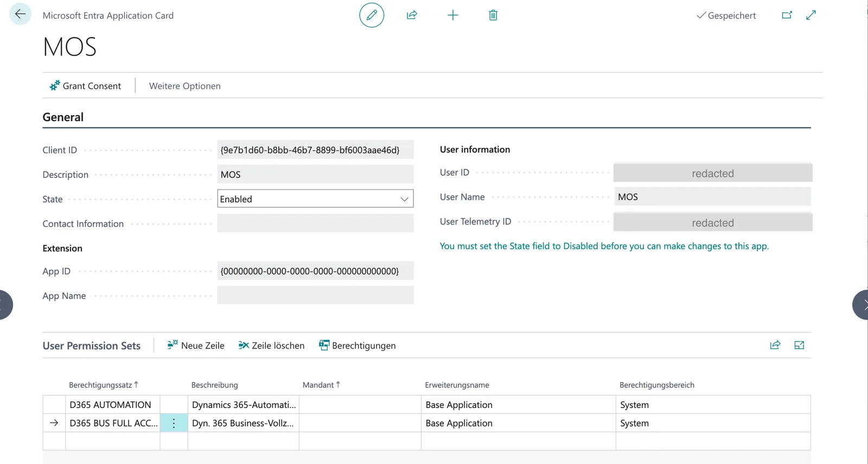Create new record with plus icon
Image resolution: width=868 pixels, height=464 pixels.
pyautogui.click(x=453, y=15)
